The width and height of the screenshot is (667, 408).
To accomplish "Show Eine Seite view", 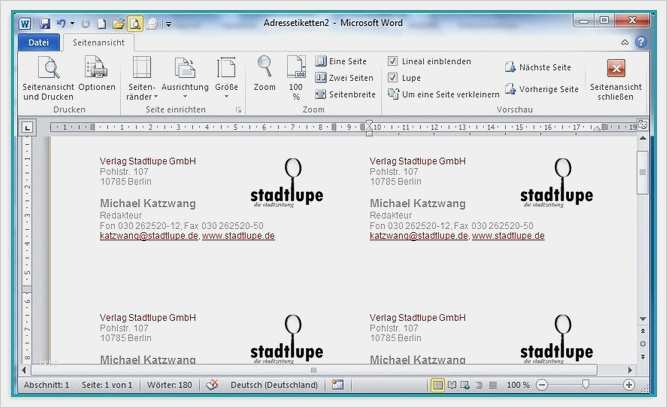I will point(341,61).
